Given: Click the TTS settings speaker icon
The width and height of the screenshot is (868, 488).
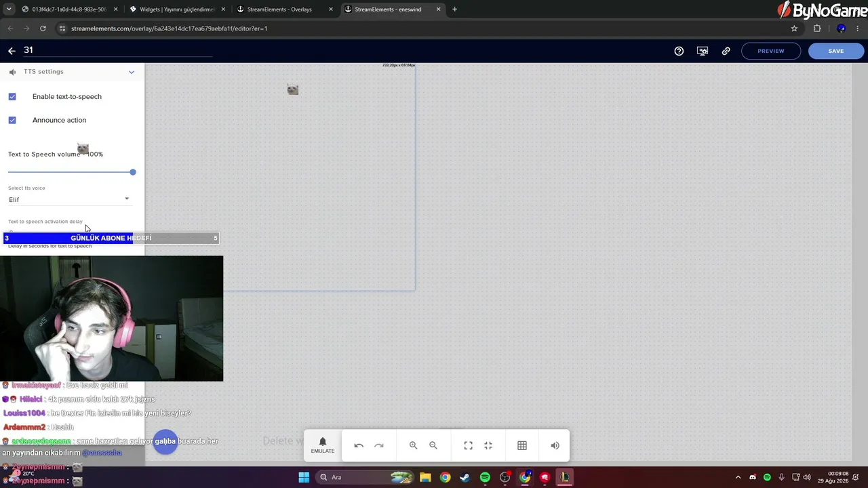Looking at the screenshot, I should point(12,72).
